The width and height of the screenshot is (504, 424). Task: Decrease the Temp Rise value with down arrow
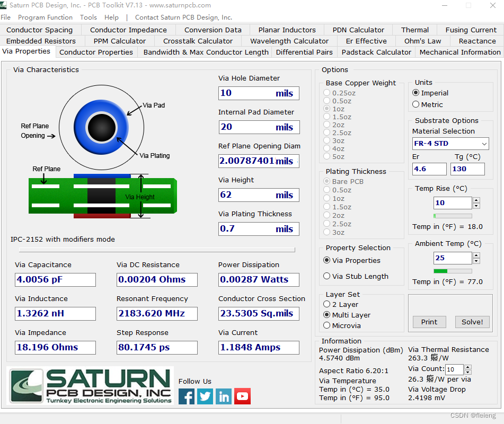pos(476,206)
